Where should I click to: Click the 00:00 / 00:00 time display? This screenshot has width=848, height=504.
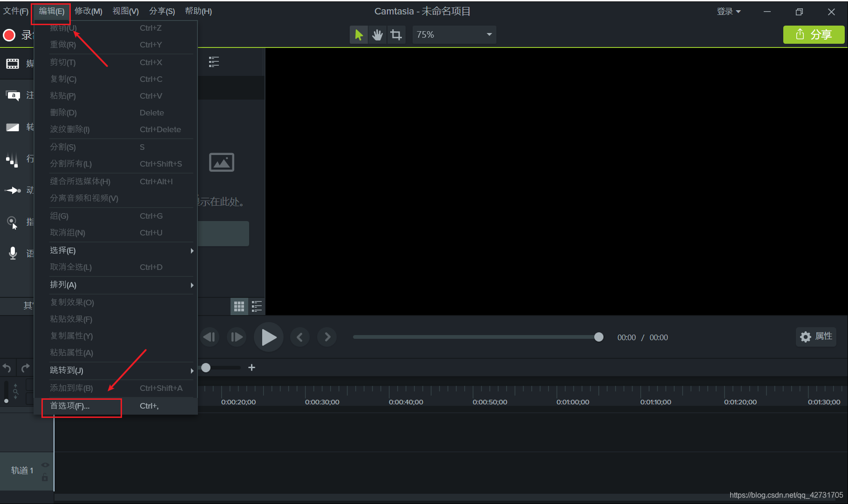coord(643,337)
